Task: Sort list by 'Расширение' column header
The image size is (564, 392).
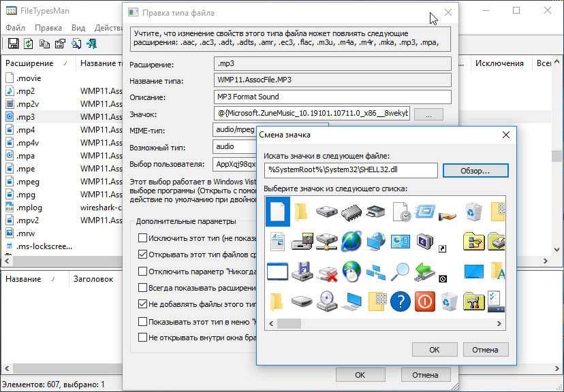Action: [29, 63]
